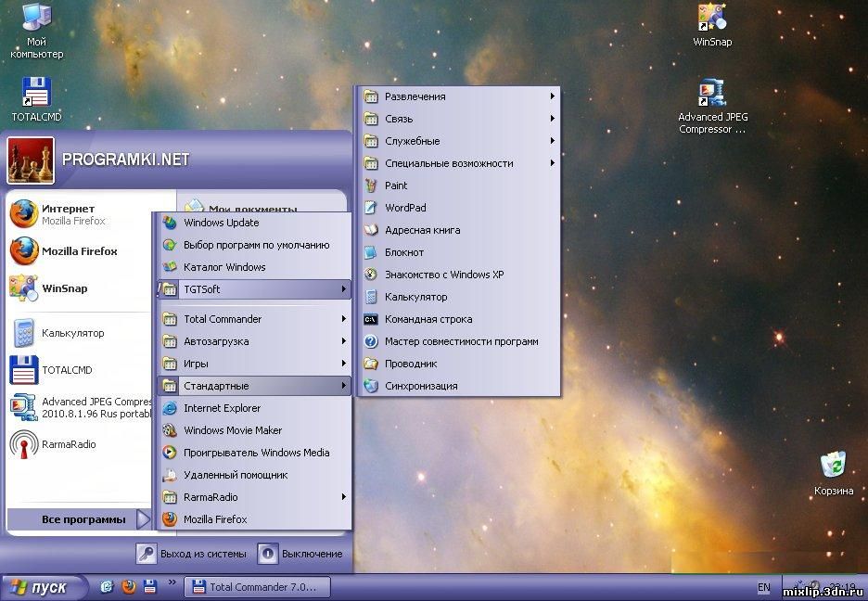This screenshot has width=868, height=601.
Task: Click the Блокнот notepad icon
Action: [x=370, y=252]
